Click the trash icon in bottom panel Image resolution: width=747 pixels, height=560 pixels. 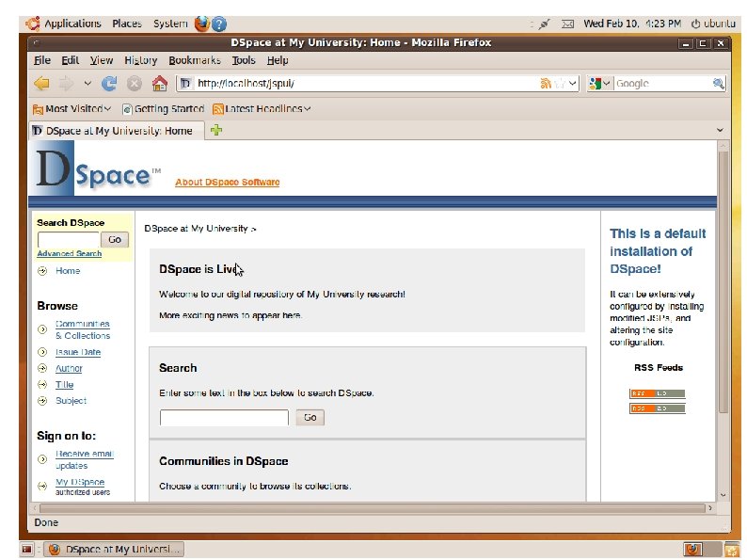(x=731, y=549)
